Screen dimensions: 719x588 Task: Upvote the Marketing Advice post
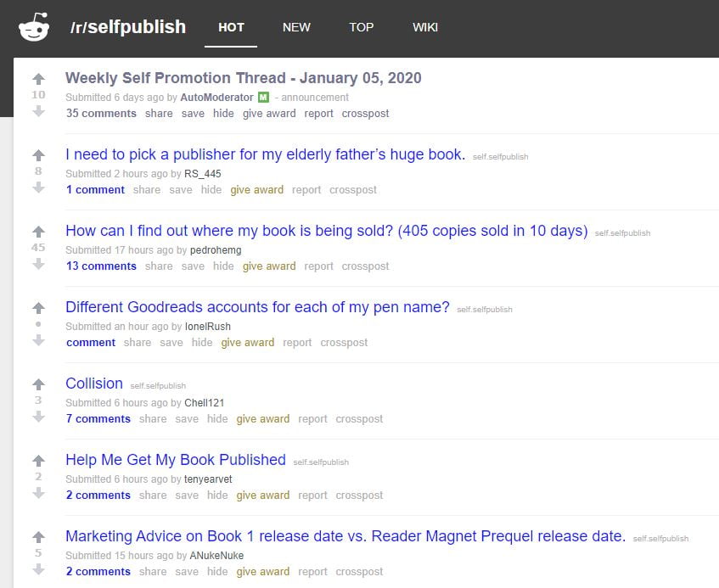[x=38, y=537]
